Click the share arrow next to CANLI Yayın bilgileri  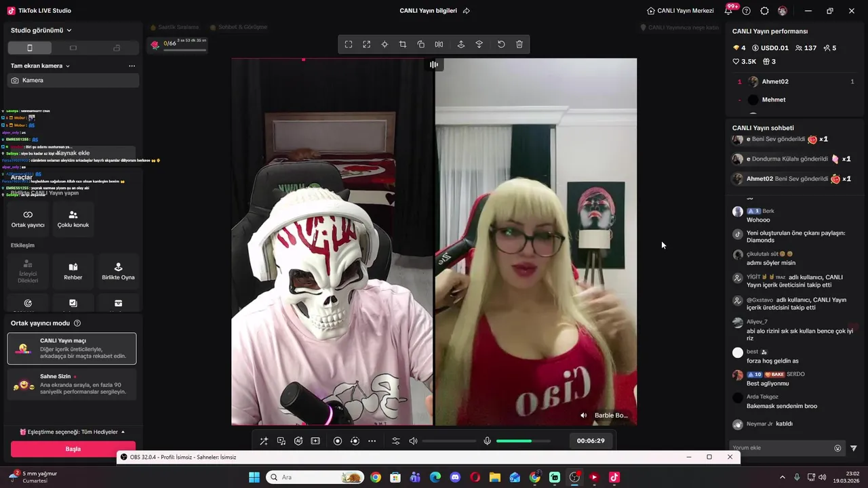[467, 11]
